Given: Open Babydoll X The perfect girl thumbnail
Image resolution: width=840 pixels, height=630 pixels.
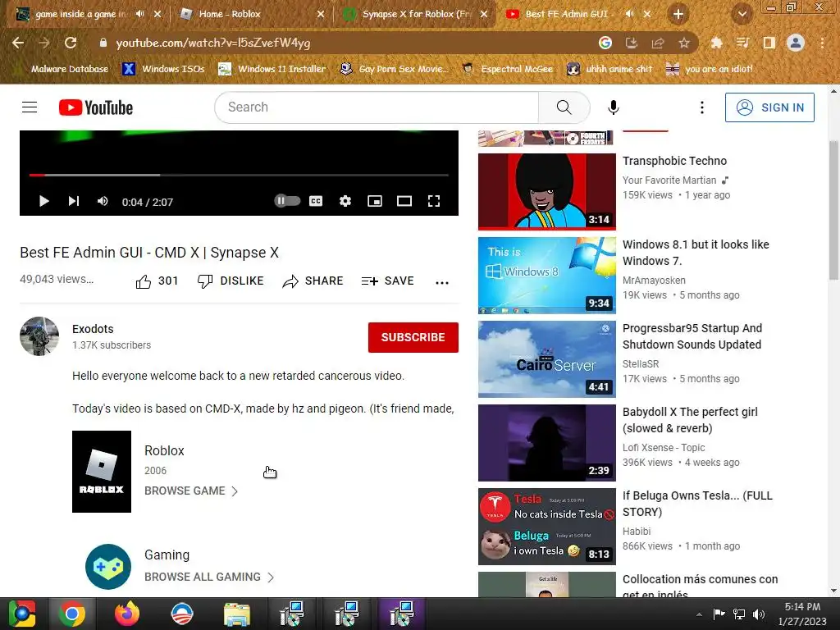Looking at the screenshot, I should (x=547, y=442).
